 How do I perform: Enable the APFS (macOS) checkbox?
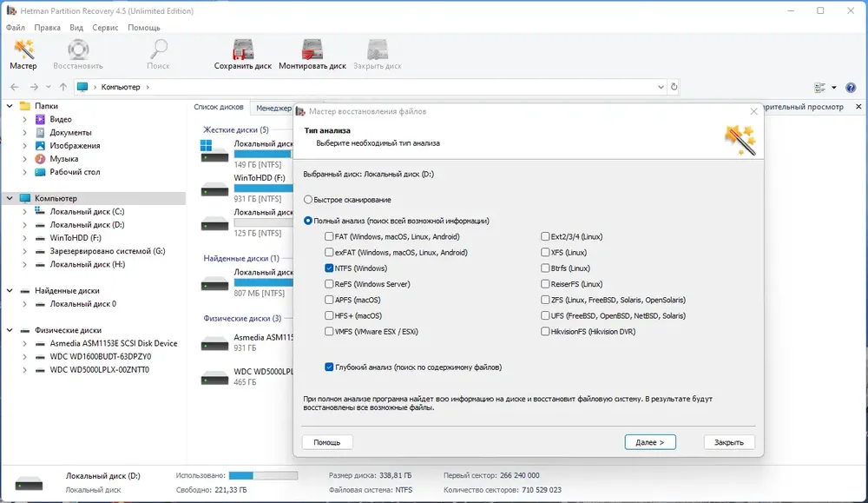tap(329, 300)
